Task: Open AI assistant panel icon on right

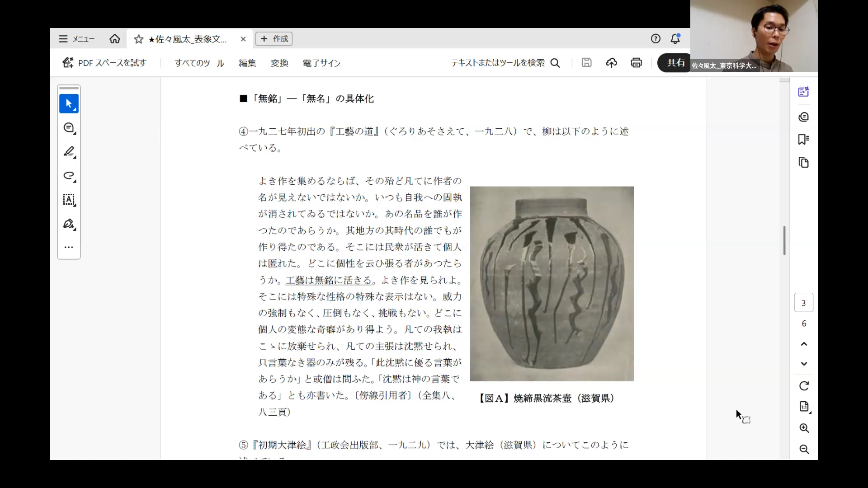Action: 803,92
